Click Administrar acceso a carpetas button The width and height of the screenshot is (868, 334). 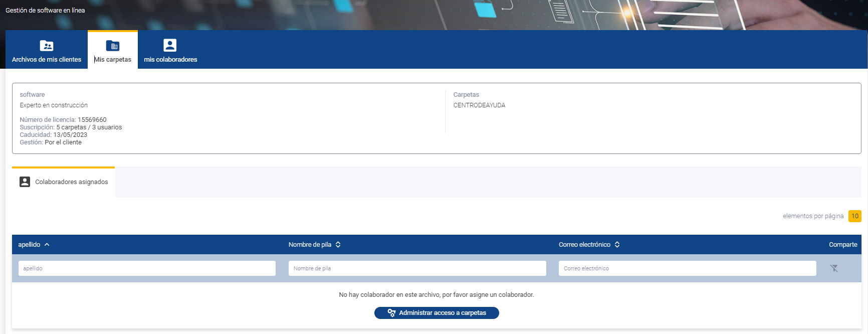click(x=437, y=313)
